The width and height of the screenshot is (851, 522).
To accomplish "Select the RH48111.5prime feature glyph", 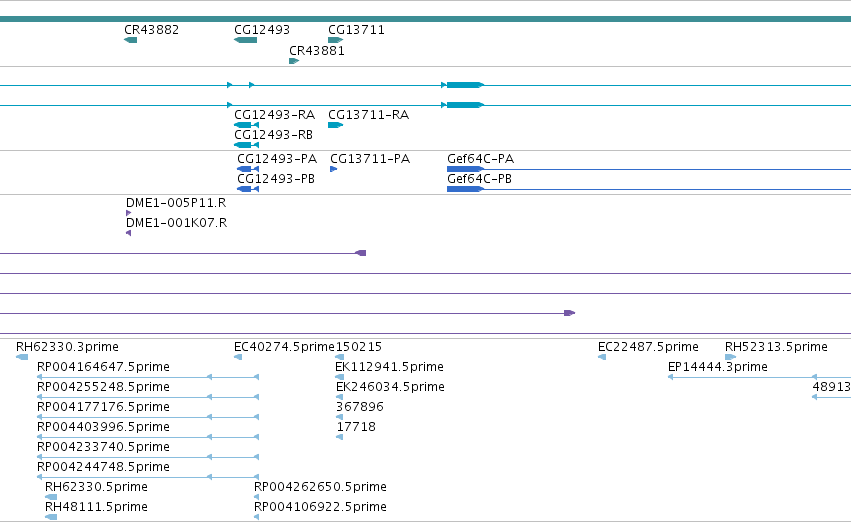I will pyautogui.click(x=51, y=517).
